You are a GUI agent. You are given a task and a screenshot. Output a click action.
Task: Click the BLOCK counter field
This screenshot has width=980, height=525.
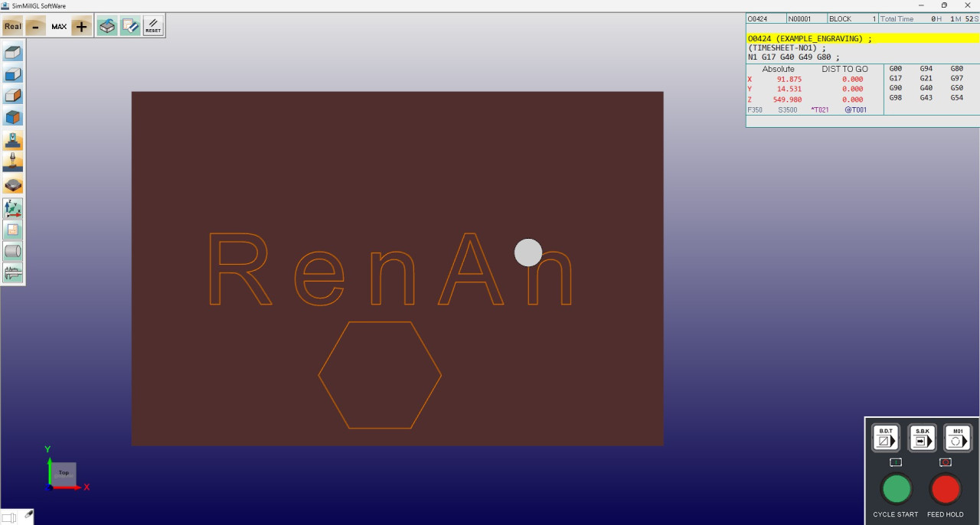click(x=852, y=18)
